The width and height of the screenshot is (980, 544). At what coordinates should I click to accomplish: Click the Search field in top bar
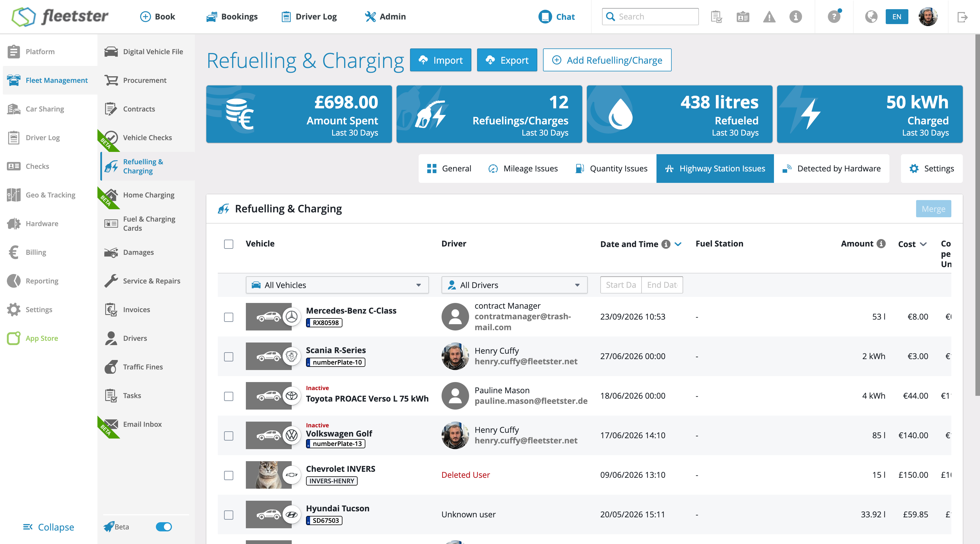[x=650, y=17]
